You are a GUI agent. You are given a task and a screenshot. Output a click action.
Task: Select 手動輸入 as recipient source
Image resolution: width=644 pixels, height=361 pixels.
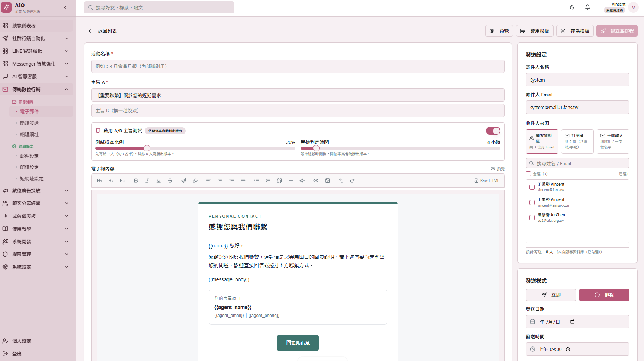click(613, 141)
